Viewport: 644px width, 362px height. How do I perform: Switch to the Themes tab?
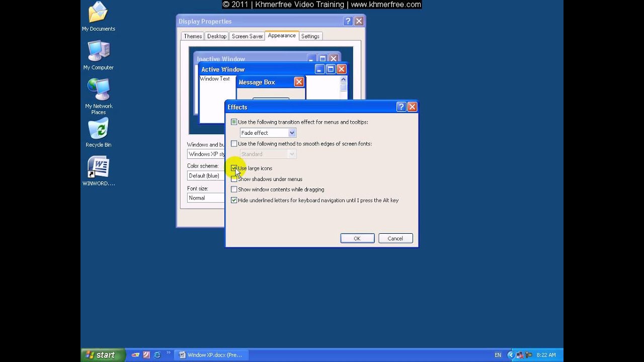[x=192, y=36]
